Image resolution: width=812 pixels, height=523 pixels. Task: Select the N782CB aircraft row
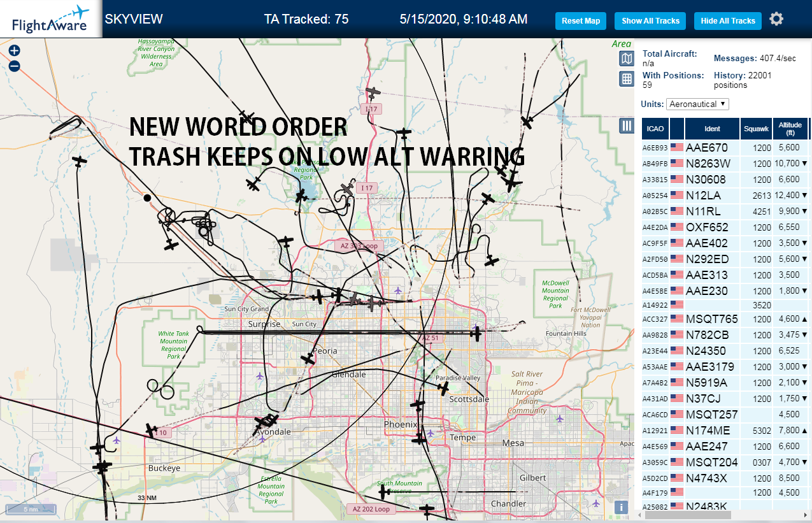(x=725, y=335)
